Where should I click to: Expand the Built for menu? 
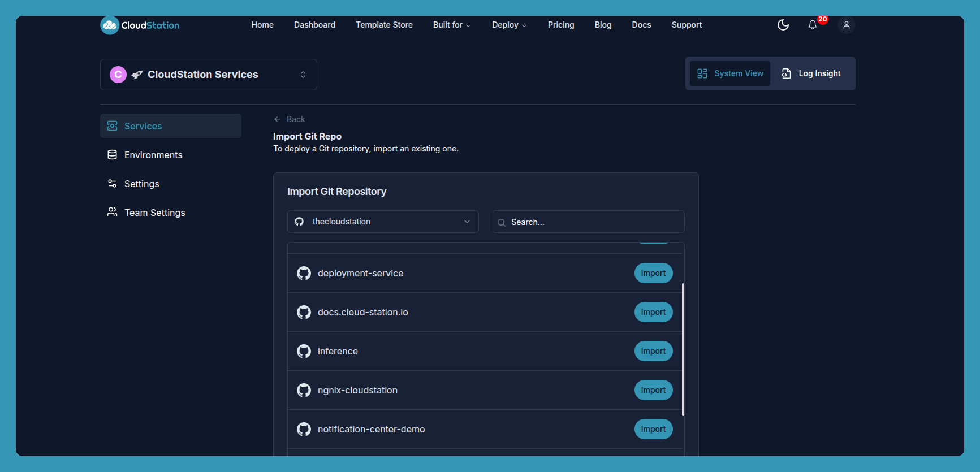point(452,25)
